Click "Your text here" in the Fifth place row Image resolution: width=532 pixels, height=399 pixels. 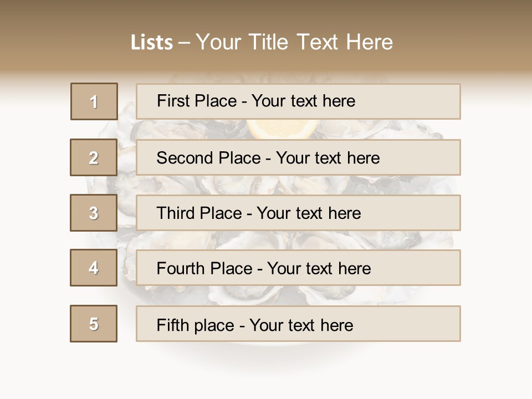tap(301, 325)
